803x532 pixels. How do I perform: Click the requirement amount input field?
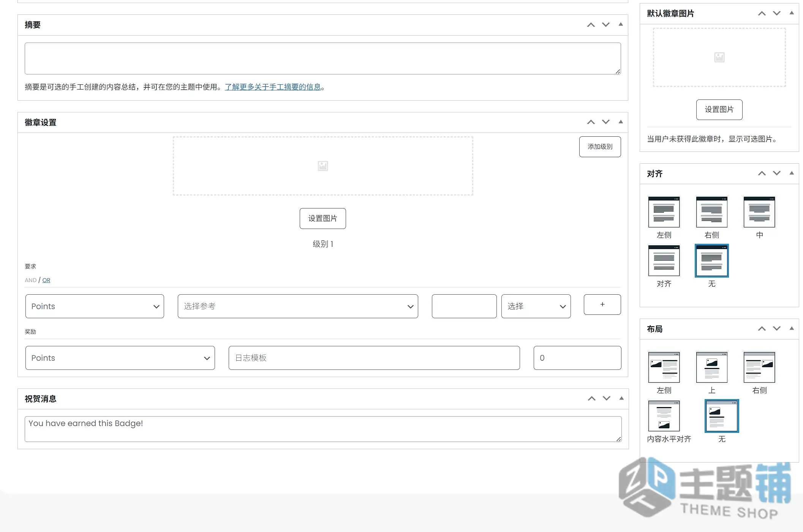pyautogui.click(x=464, y=306)
